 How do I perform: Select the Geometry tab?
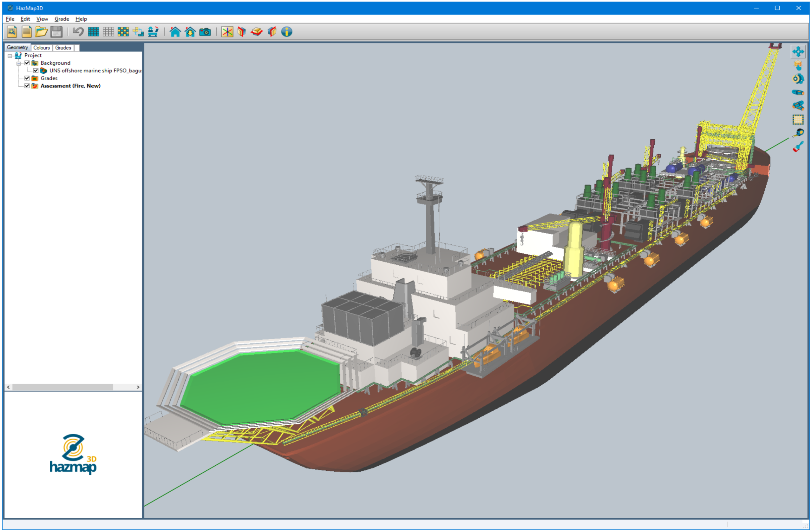17,47
